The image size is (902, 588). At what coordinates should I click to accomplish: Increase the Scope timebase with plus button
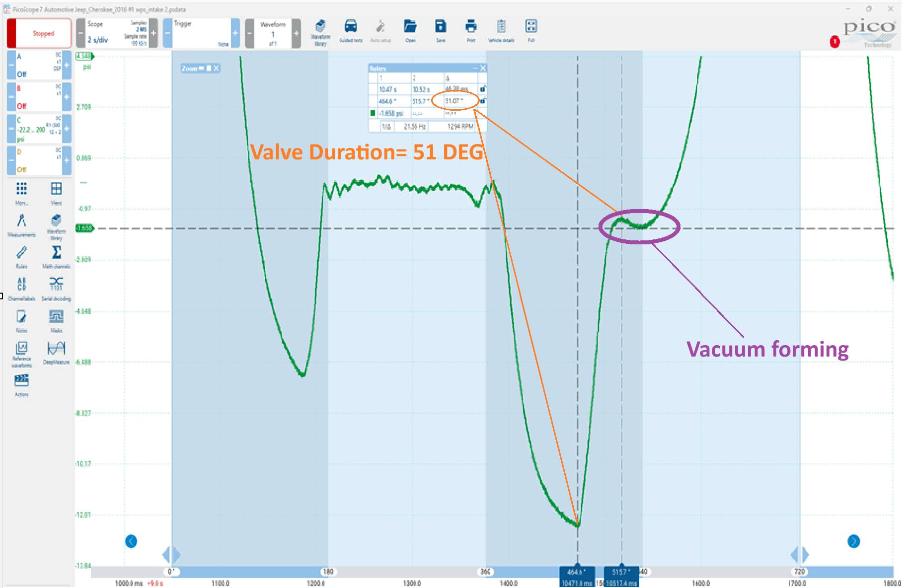pos(153,34)
